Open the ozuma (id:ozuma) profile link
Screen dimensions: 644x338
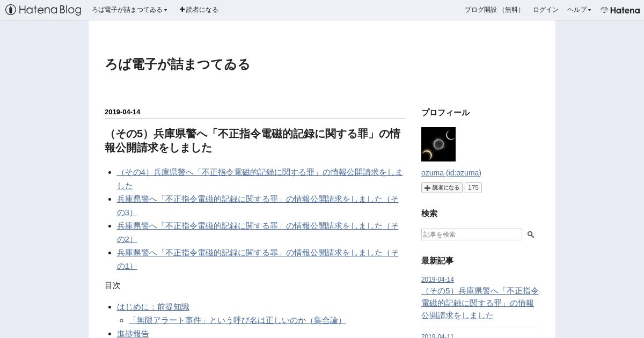tap(451, 173)
